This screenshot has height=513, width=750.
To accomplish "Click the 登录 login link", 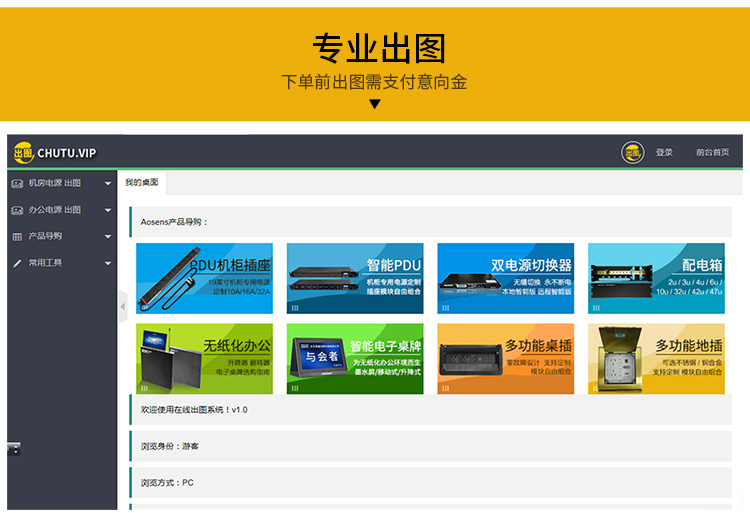I will pyautogui.click(x=664, y=153).
